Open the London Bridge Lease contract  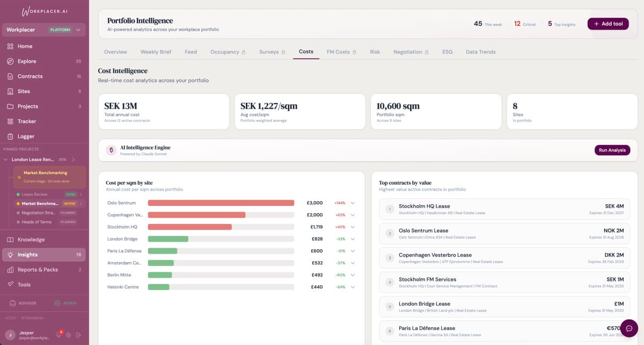tap(504, 307)
